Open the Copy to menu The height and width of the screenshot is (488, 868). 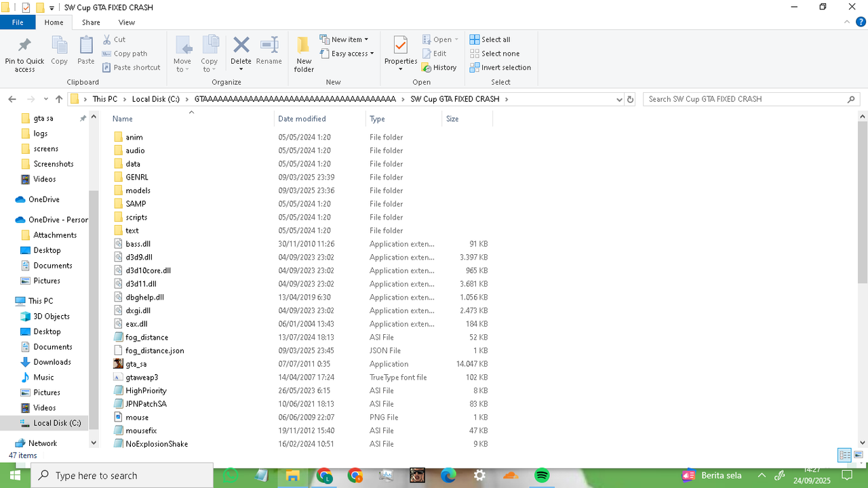tap(210, 54)
